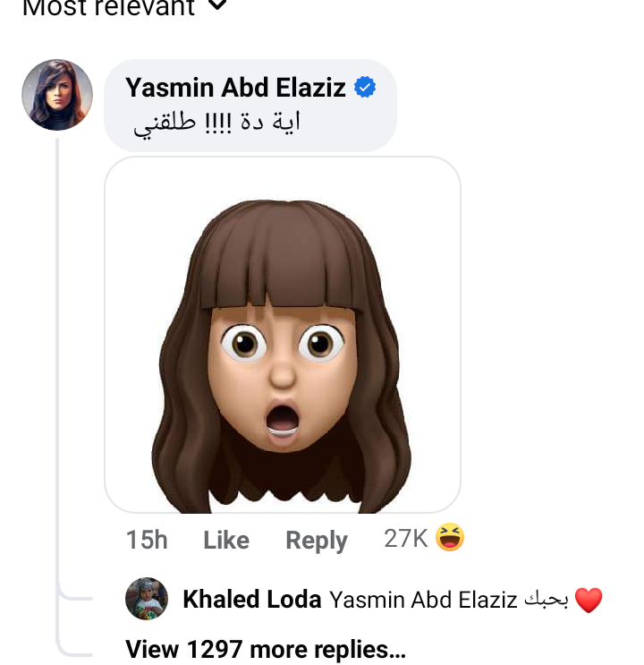
Task: Open the 27K reactions count
Action: click(x=406, y=538)
